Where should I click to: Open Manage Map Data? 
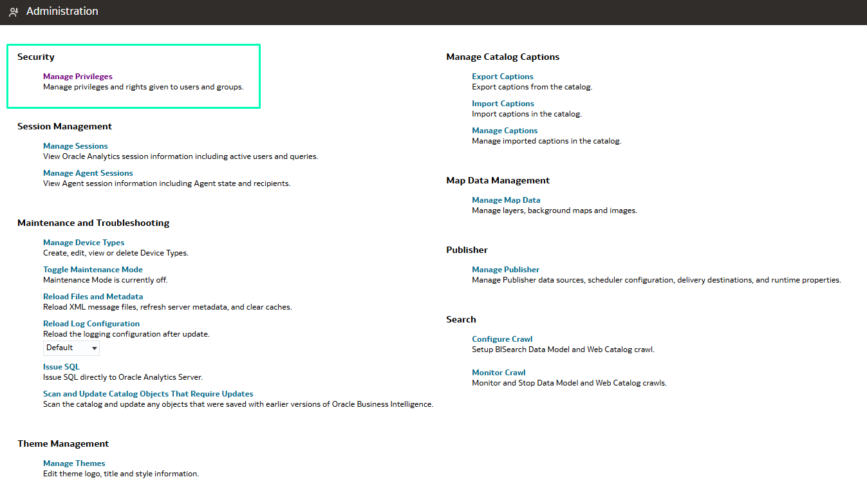coord(506,200)
